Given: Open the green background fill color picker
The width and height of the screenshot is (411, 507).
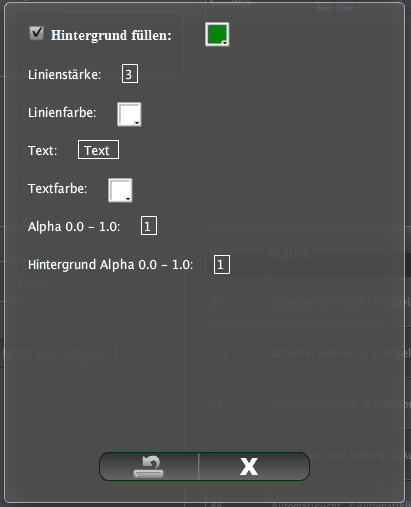Looking at the screenshot, I should tap(217, 34).
